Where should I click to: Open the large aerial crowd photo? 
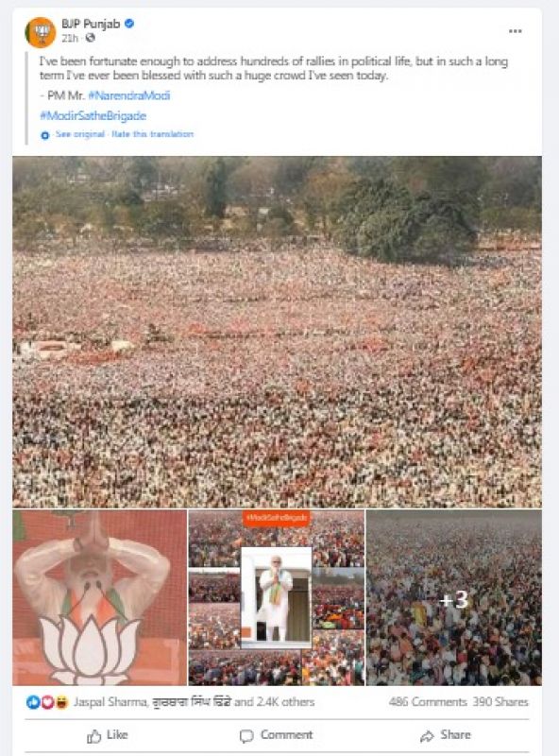tap(277, 332)
